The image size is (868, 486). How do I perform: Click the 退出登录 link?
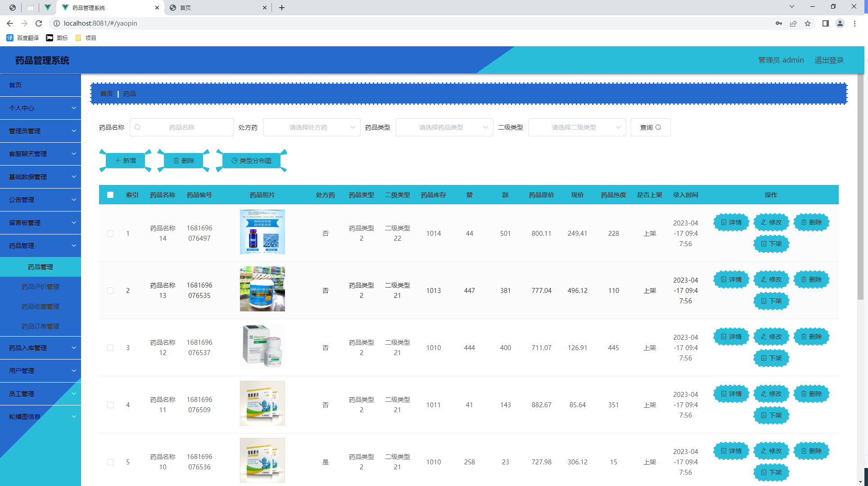tap(829, 60)
